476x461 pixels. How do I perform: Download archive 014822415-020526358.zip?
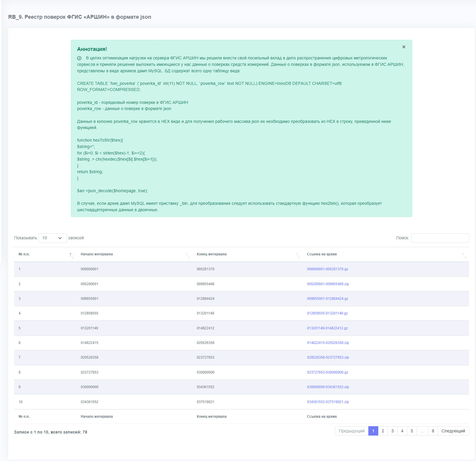[328, 343]
